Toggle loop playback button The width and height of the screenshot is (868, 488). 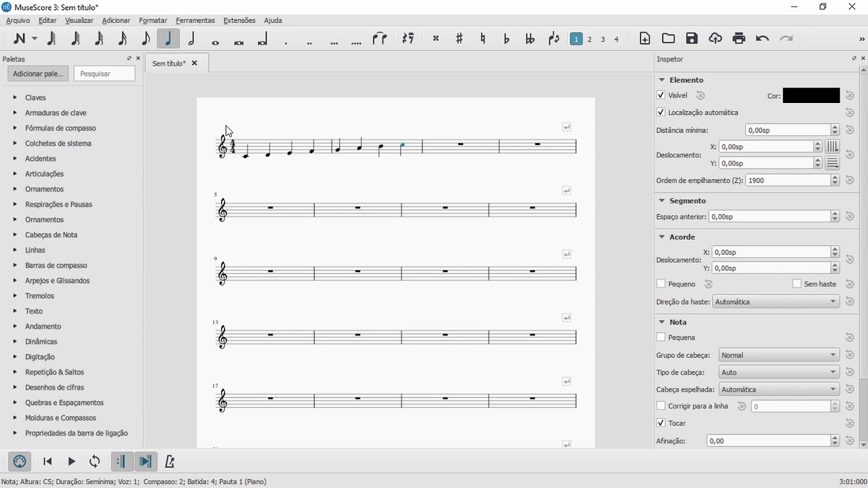(x=94, y=462)
